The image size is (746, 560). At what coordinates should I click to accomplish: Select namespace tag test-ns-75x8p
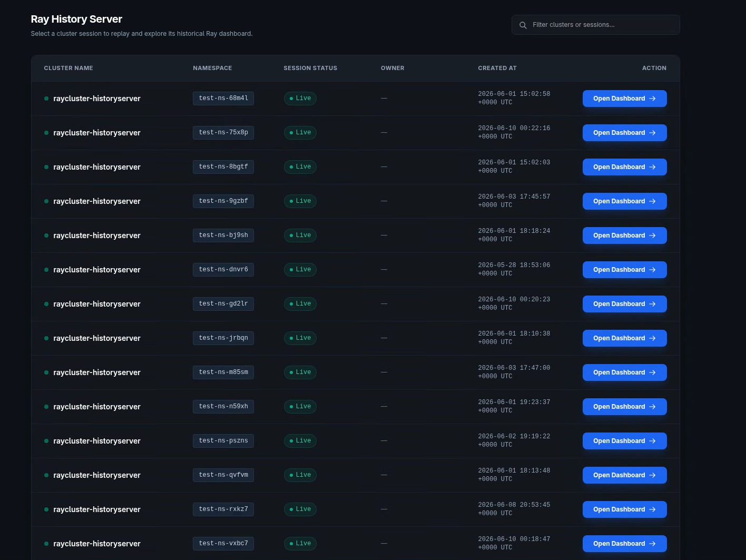click(223, 133)
